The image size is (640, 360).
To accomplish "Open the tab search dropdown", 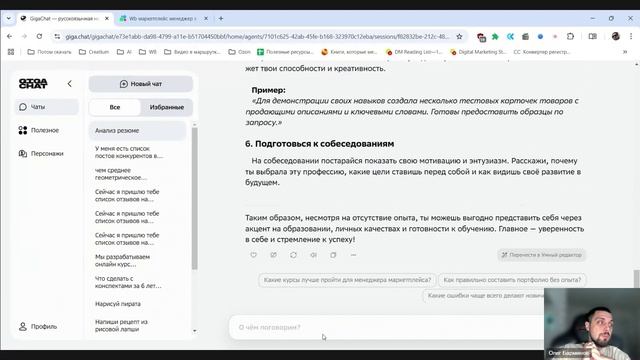I will tap(9, 19).
